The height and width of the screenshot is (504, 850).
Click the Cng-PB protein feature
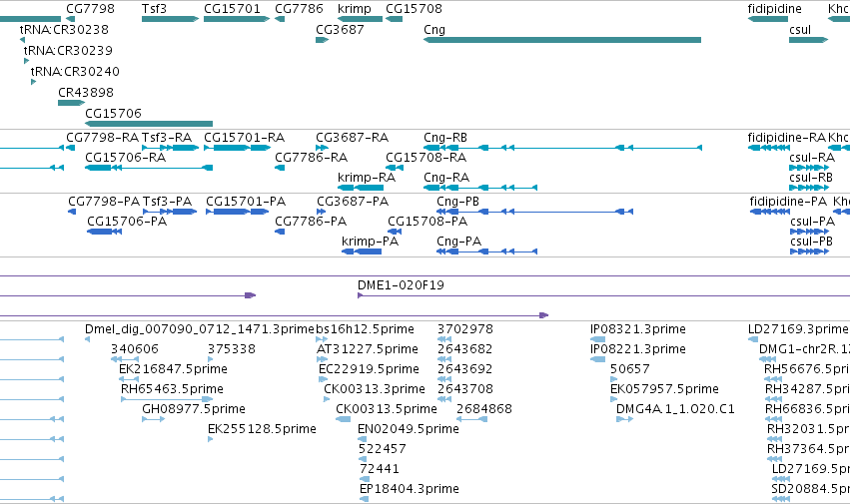(x=535, y=212)
